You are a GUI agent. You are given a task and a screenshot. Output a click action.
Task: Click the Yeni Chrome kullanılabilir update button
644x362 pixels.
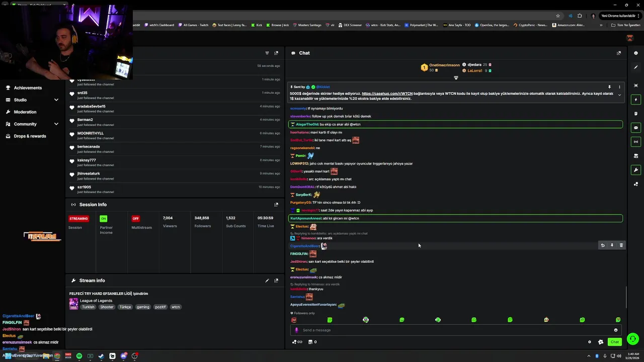(620, 16)
